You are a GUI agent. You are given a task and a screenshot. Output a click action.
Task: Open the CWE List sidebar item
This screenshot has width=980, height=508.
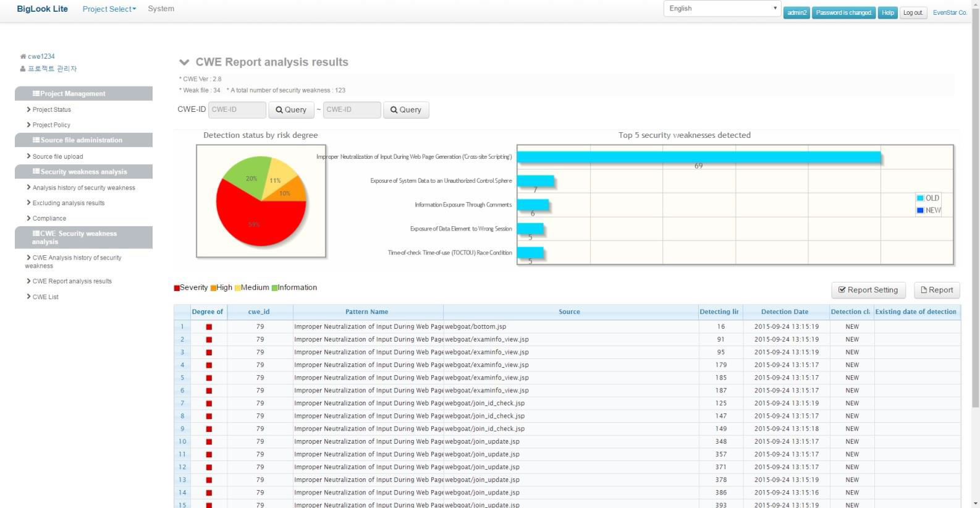45,297
